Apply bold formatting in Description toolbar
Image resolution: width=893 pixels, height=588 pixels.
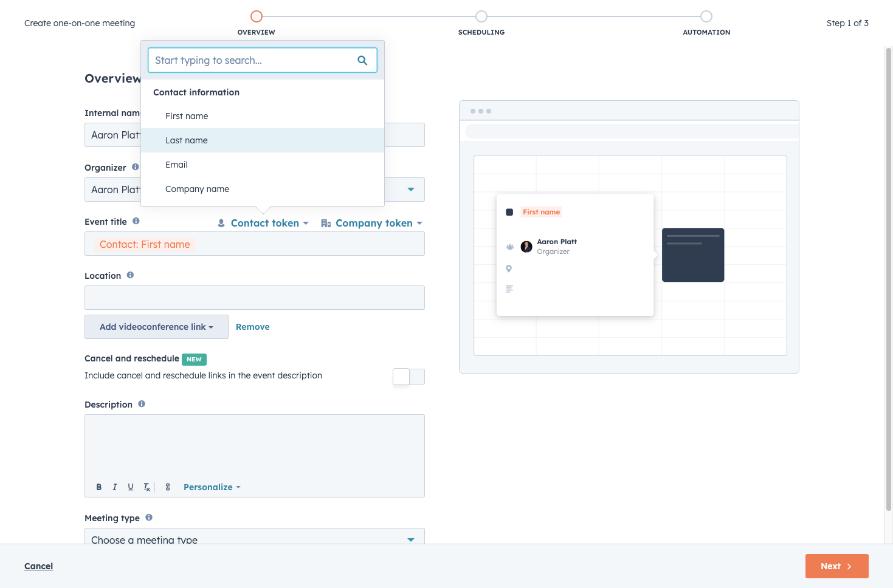tap(99, 487)
